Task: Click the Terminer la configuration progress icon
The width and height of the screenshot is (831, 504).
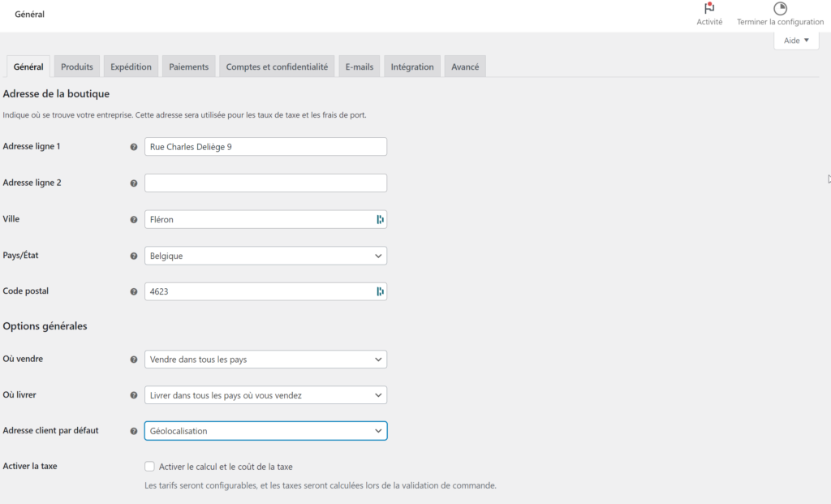Action: (x=780, y=8)
